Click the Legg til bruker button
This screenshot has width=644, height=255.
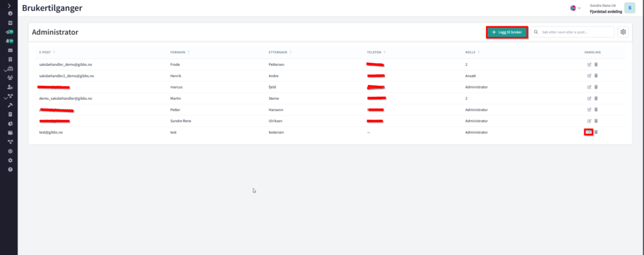click(x=506, y=32)
